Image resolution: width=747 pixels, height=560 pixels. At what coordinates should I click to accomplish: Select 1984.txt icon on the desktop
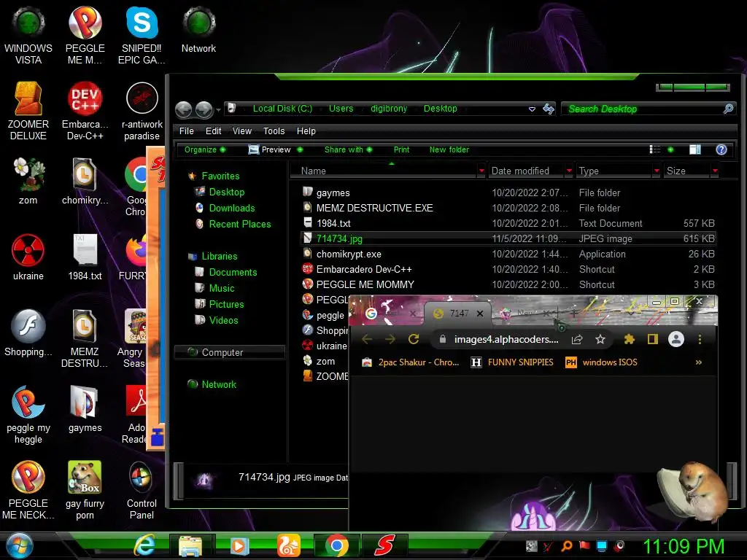click(x=85, y=257)
